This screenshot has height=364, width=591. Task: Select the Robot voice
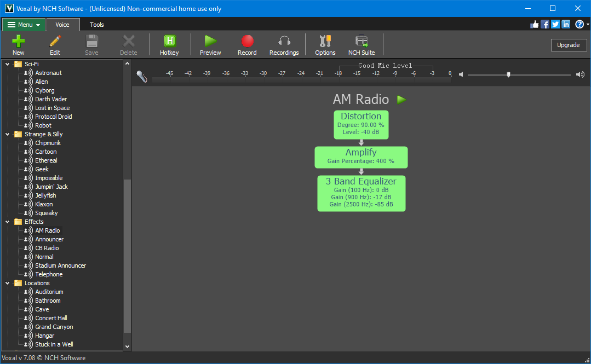[x=43, y=125]
